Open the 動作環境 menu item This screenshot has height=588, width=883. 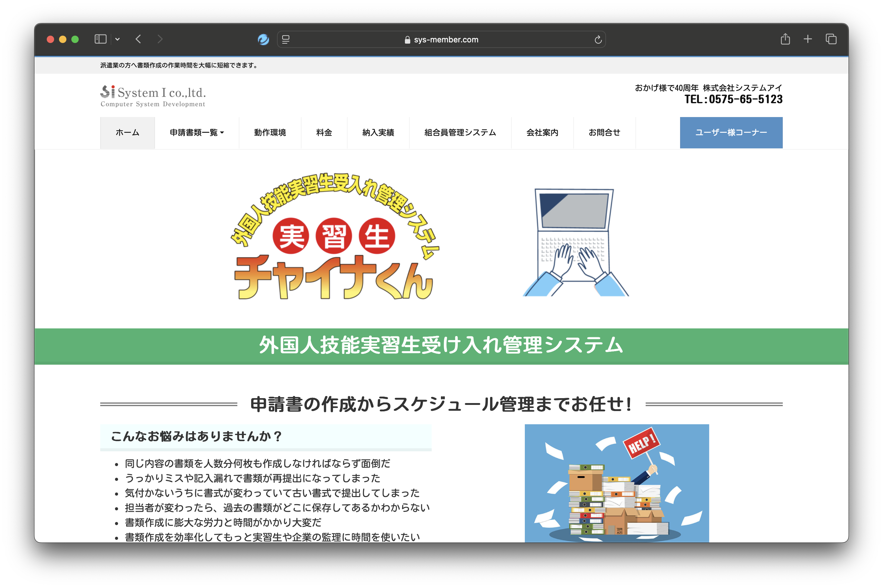click(x=270, y=133)
